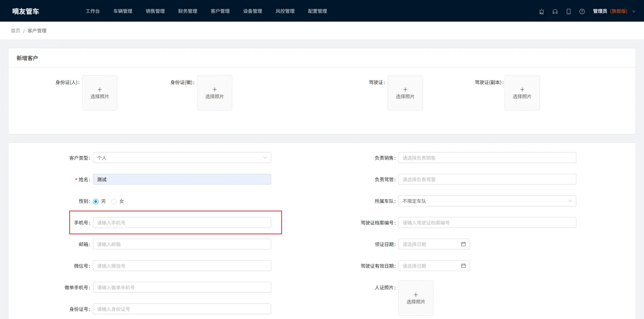Expand the 所属车队 dropdown
644x319 pixels.
[x=487, y=201]
